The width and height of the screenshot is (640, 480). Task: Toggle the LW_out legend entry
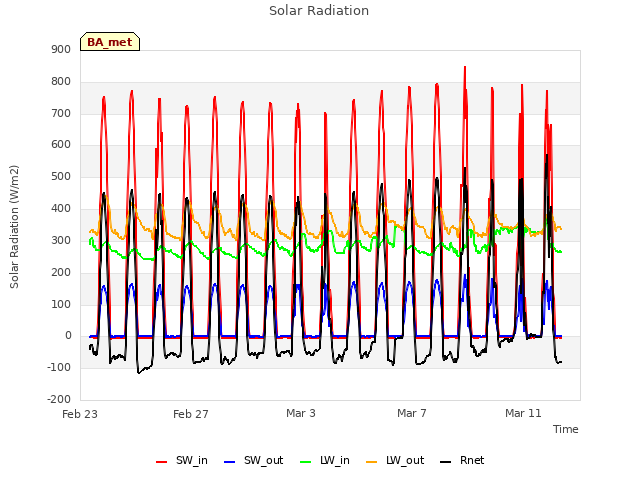pyautogui.click(x=395, y=460)
